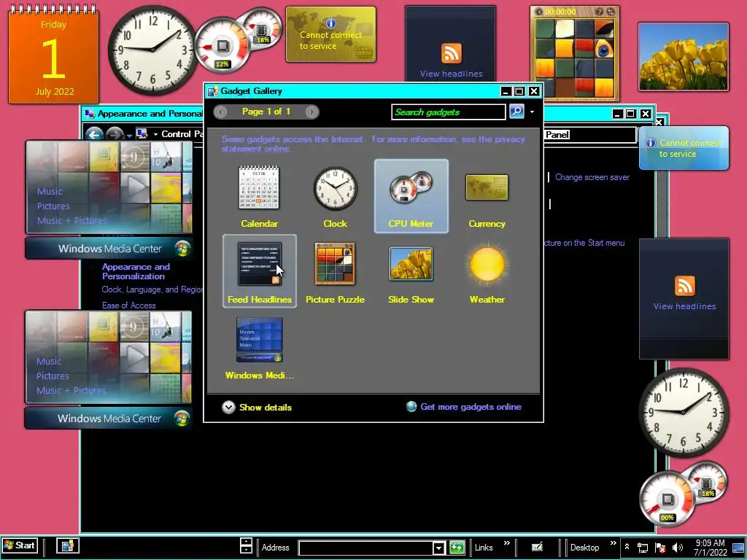
Task: Open Appearance and Personalization link in Control Panel
Action: coord(136,271)
